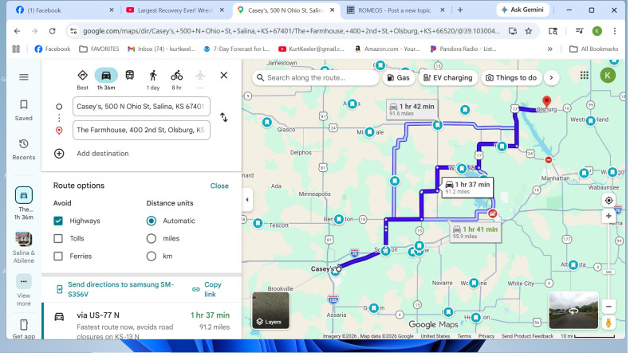Viewport: 638px width, 364px height.
Task: Copy link to the directions
Action: (207, 289)
